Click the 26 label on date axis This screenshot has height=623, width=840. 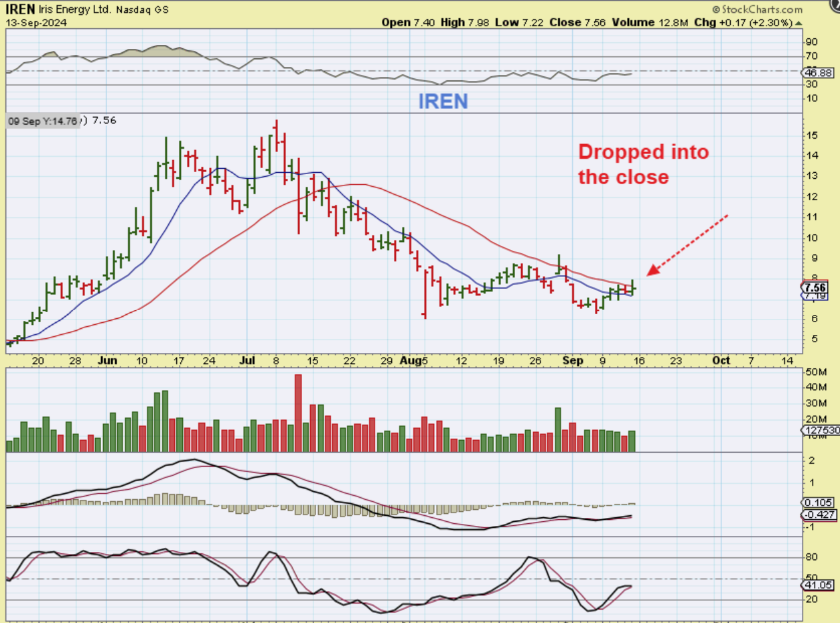534,360
